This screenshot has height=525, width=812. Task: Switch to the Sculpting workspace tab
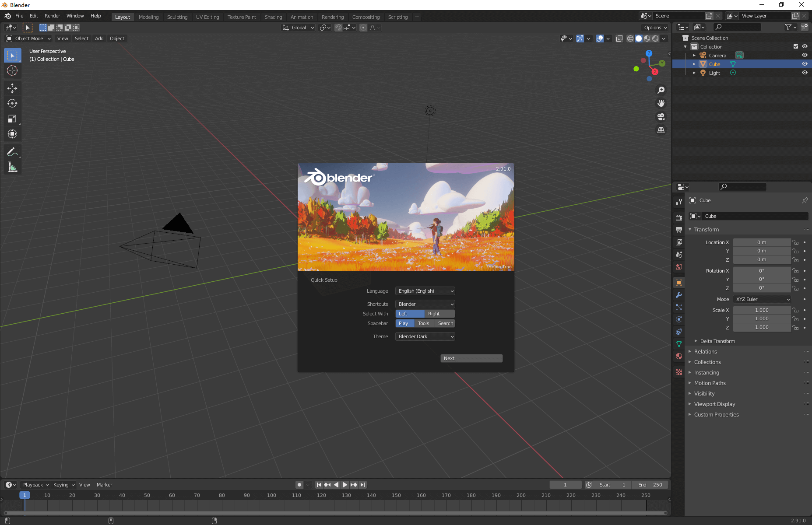click(x=177, y=17)
